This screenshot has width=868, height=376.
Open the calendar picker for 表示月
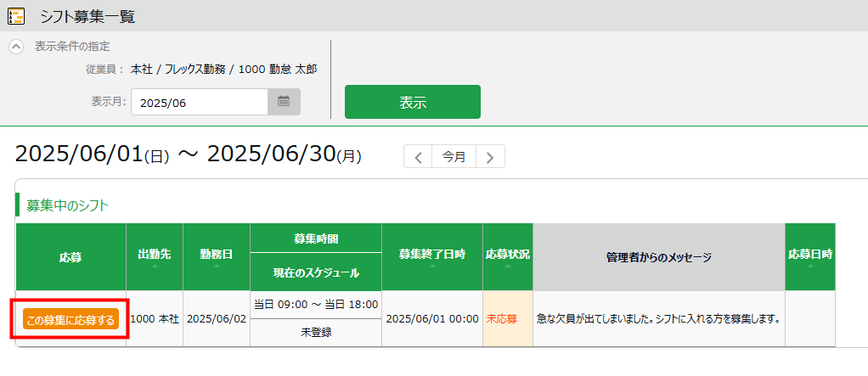pos(284,102)
